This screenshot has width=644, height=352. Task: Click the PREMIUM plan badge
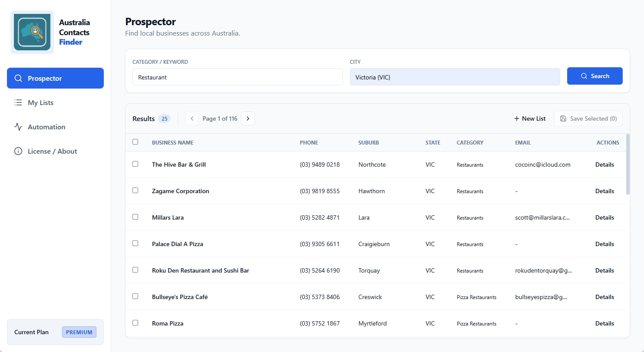coord(79,332)
